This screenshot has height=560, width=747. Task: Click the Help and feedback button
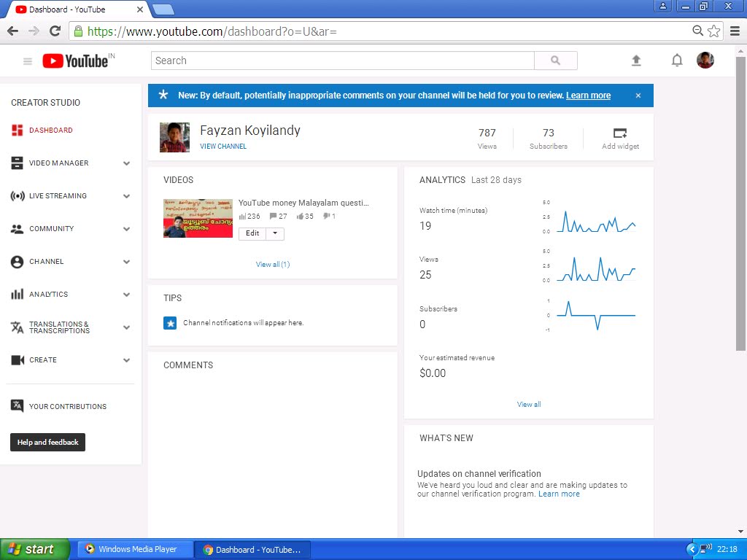(47, 442)
